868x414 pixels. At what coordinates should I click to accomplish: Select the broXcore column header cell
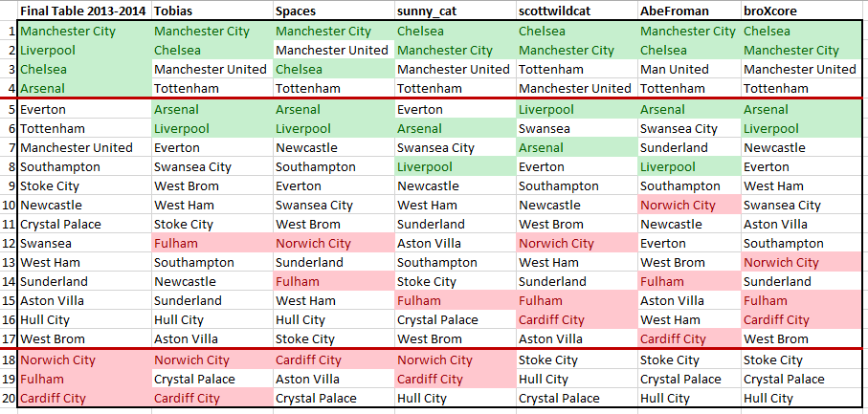(804, 11)
